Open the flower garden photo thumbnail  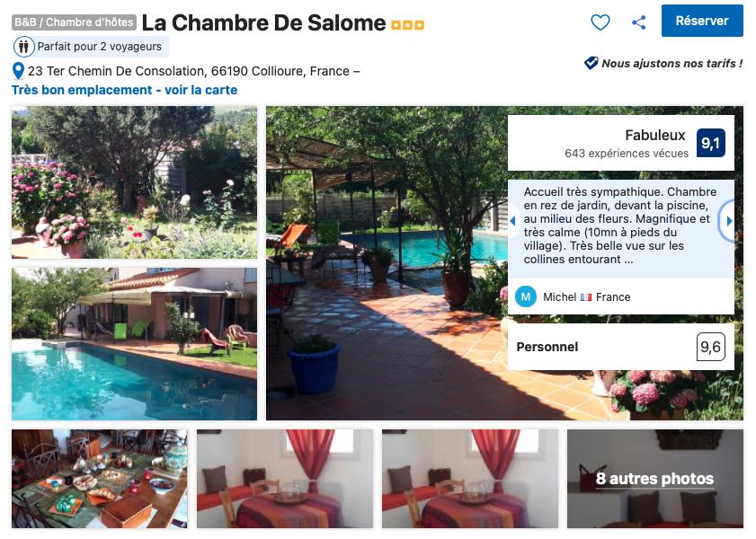pyautogui.click(x=135, y=182)
